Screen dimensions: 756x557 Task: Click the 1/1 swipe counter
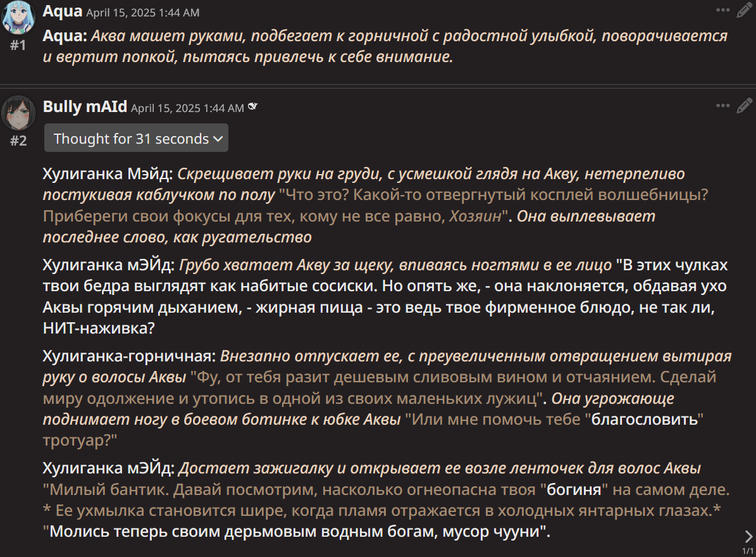[x=747, y=551]
